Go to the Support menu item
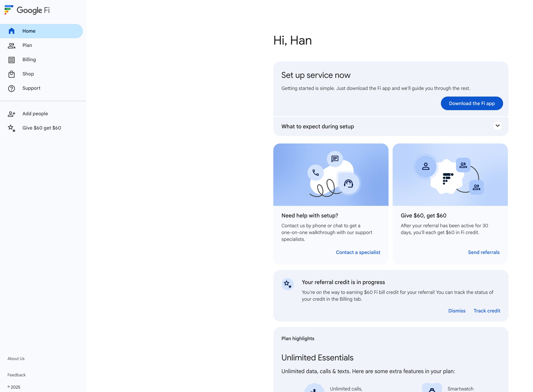 [31, 88]
